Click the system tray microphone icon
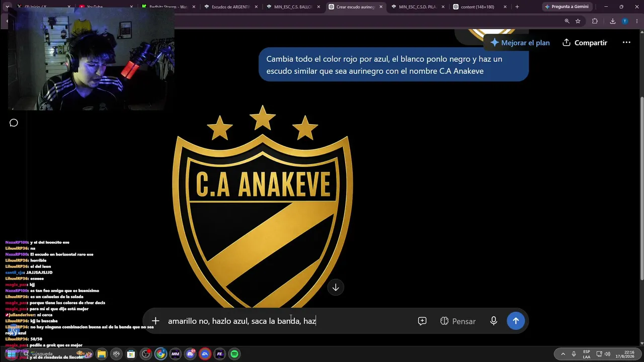The image size is (644, 362). pos(574,354)
